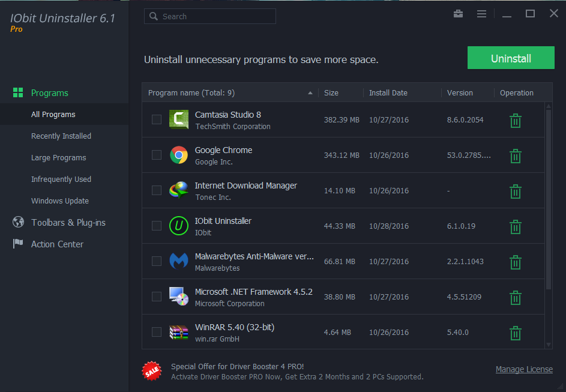The height and width of the screenshot is (392, 566).
Task: Click the Programs green grid icon
Action: coord(18,92)
